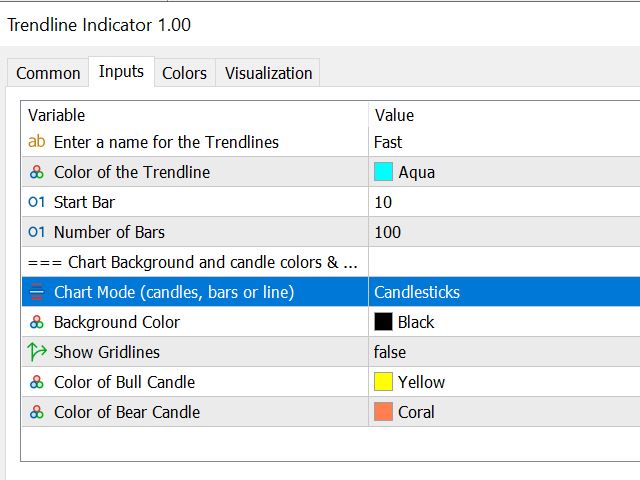Click the enum icon beside Chart Mode
This screenshot has width=640, height=480.
[x=37, y=292]
